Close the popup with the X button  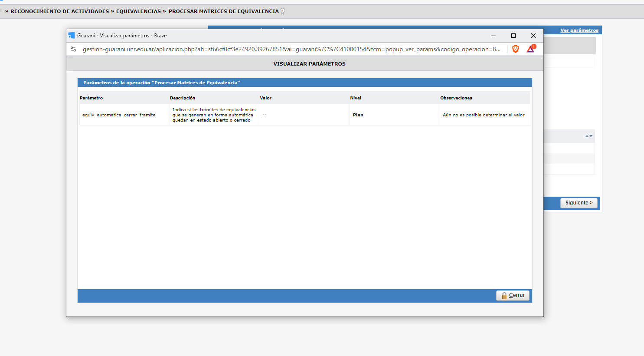(533, 36)
